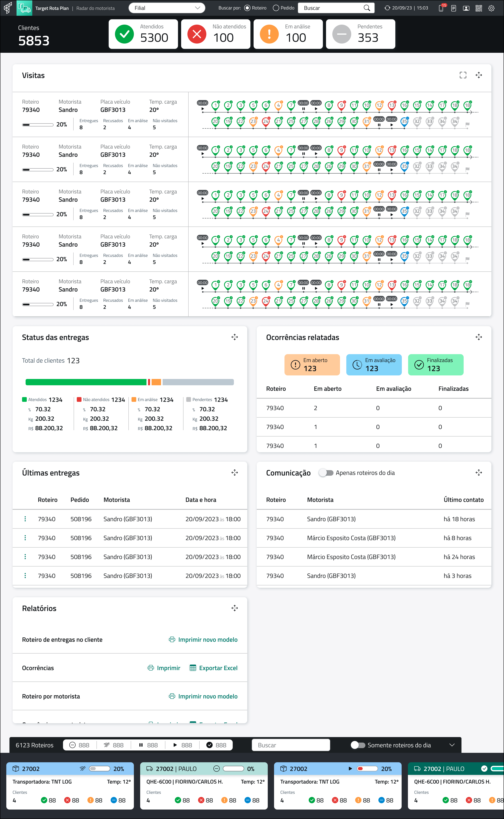Click mobile device notifications icon with badge
The width and height of the screenshot is (504, 819).
click(441, 8)
